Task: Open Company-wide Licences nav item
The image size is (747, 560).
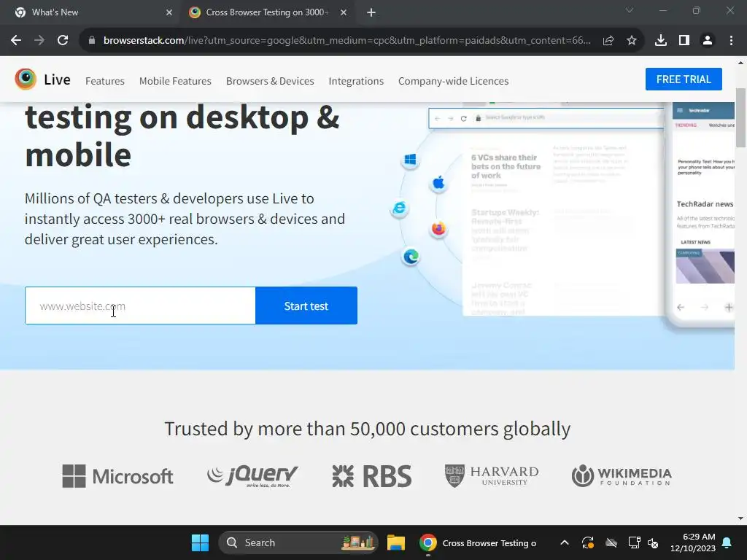Action: click(x=454, y=81)
